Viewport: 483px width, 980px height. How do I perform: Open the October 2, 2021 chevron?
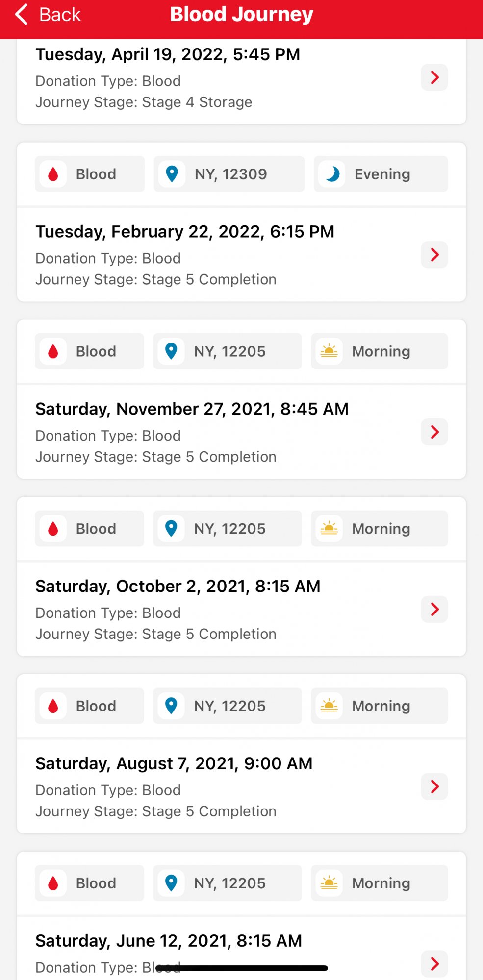(x=434, y=610)
